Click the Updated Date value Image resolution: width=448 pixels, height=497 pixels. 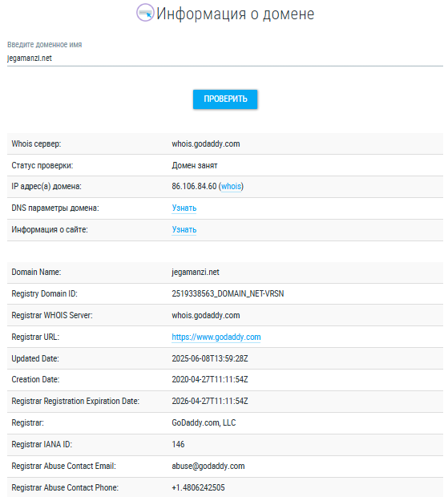pos(210,358)
